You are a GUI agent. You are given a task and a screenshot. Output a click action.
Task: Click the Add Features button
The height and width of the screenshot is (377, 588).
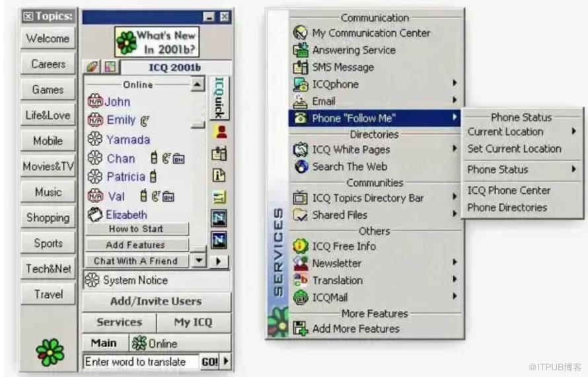click(136, 245)
